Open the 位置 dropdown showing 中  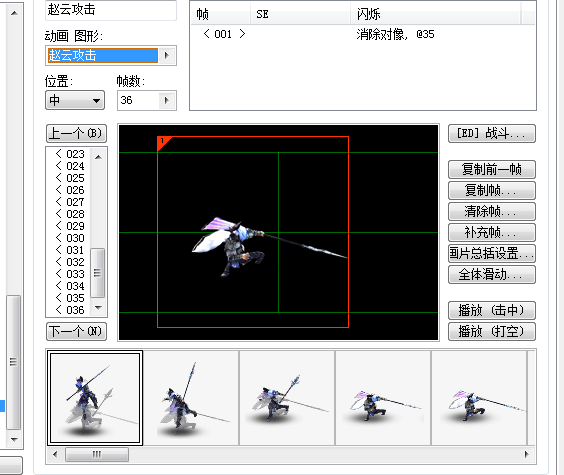[x=75, y=100]
